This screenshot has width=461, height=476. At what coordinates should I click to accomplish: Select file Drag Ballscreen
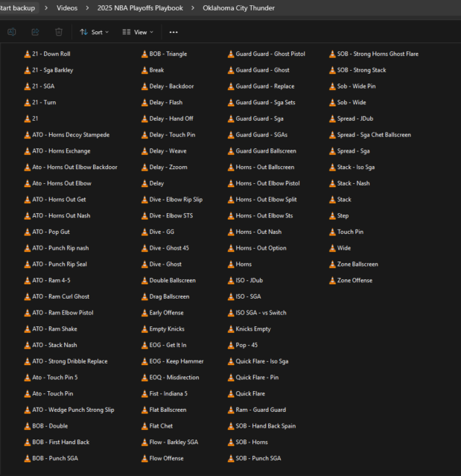point(165,296)
